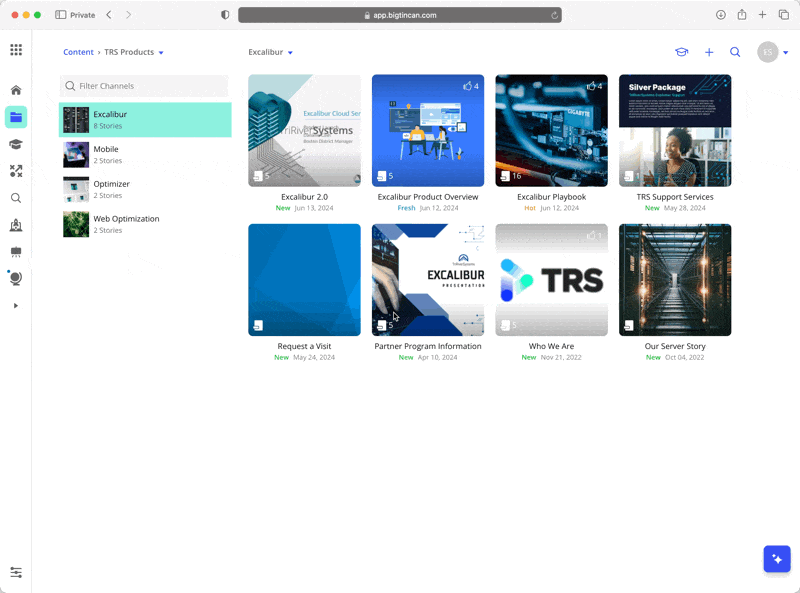
Task: Click the likes icon on Excalibur Product Overview
Action: [x=467, y=86]
